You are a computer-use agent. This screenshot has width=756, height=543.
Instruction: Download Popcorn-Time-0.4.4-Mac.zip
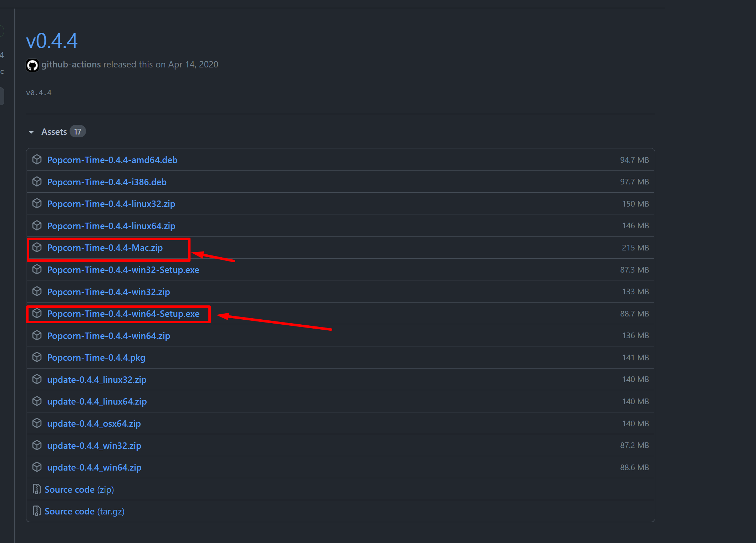click(x=105, y=248)
